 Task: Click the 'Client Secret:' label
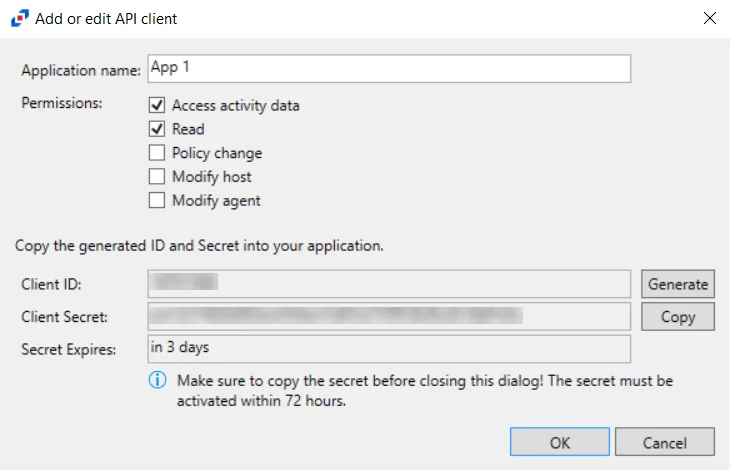coord(64,317)
